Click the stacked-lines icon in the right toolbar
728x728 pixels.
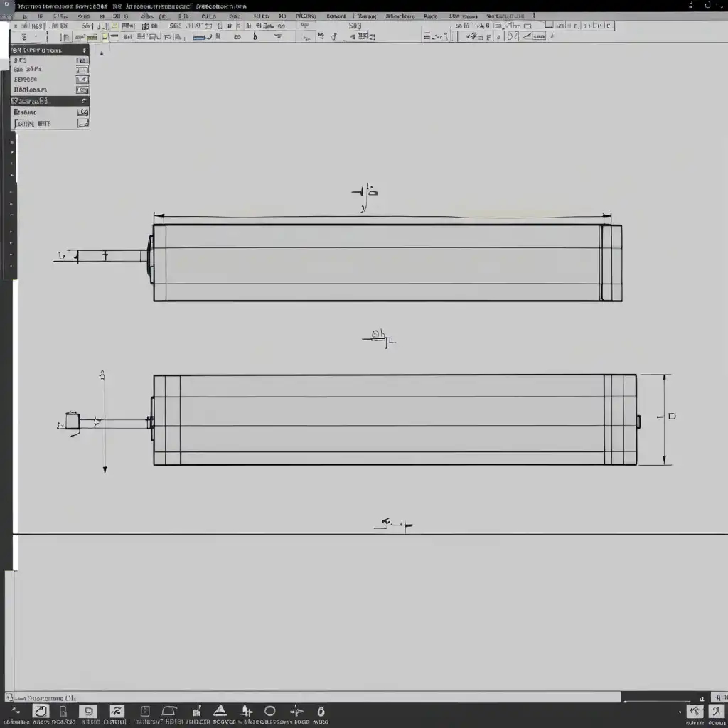point(427,36)
